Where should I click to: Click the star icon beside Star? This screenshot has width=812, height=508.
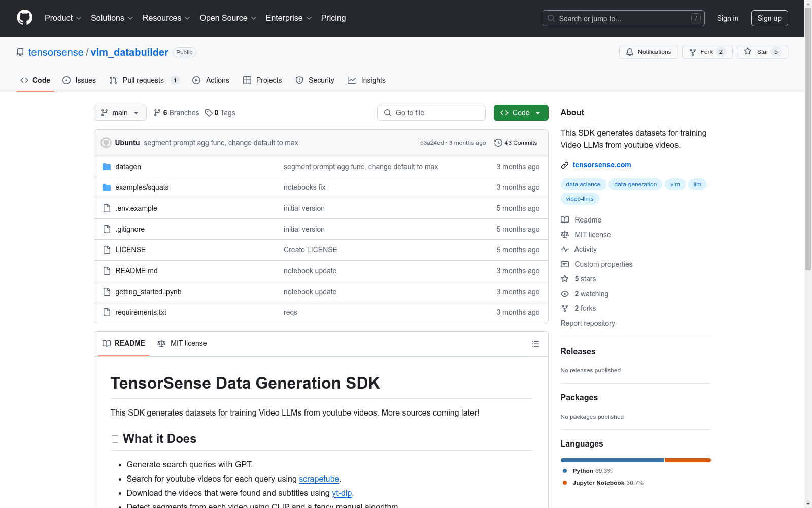pyautogui.click(x=748, y=51)
